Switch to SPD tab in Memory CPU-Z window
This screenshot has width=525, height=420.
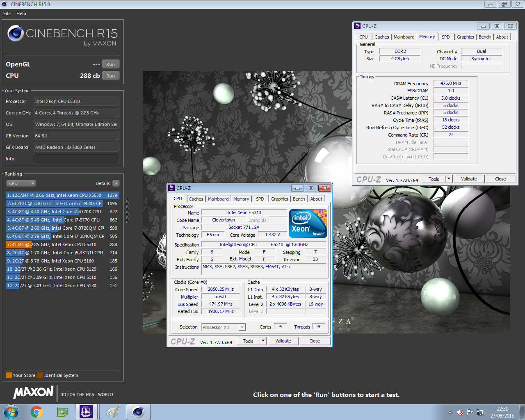coord(446,37)
